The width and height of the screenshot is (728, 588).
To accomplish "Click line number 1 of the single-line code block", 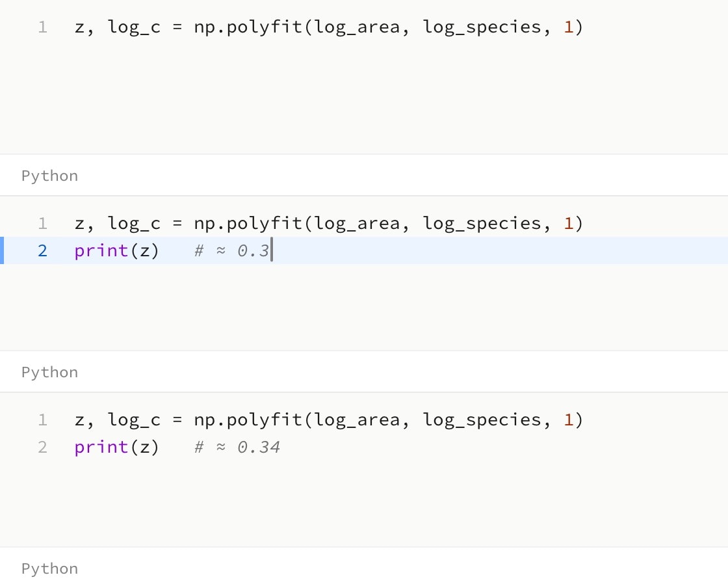I will (43, 27).
